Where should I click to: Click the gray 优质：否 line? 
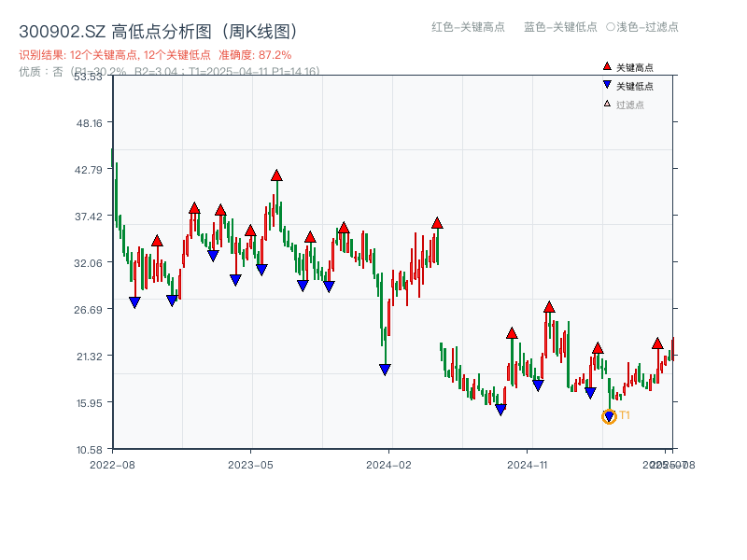tap(169, 72)
